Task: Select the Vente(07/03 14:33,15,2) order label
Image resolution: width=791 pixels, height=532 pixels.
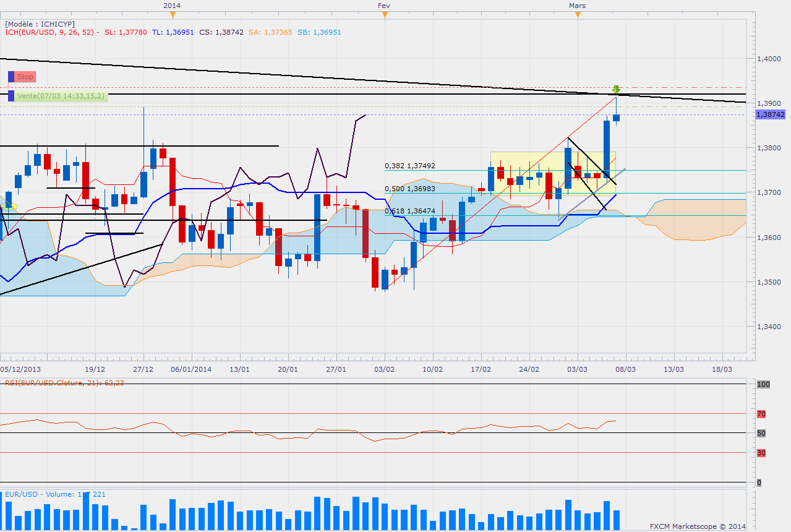Action: [x=62, y=96]
